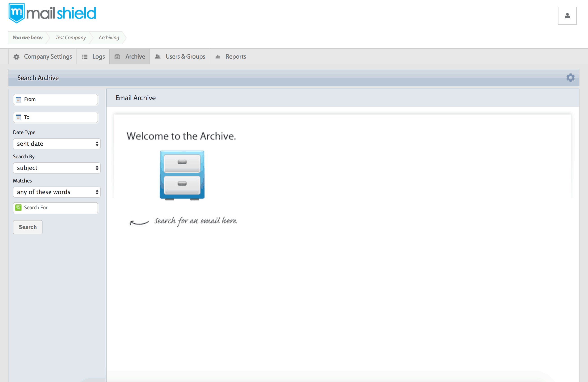
Task: Click the Archive tab box icon
Action: pyautogui.click(x=117, y=57)
